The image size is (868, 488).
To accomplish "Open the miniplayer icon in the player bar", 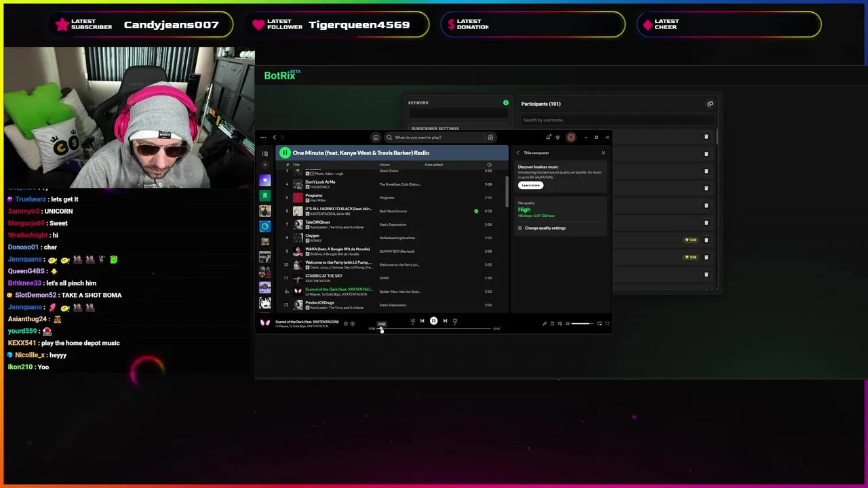I will click(x=599, y=324).
